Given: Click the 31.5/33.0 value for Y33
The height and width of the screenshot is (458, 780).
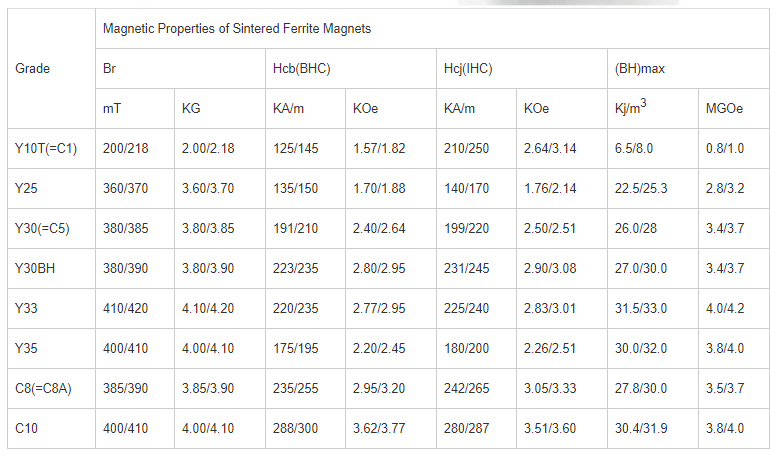Looking at the screenshot, I should tap(641, 308).
